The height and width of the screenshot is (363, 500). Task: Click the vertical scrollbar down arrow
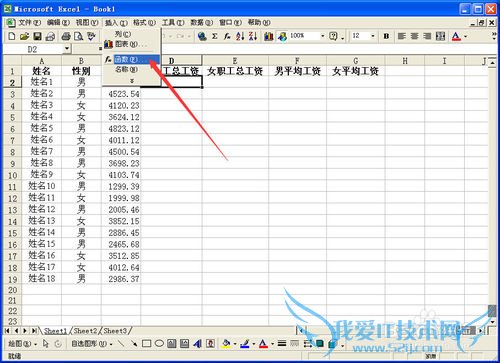click(492, 322)
